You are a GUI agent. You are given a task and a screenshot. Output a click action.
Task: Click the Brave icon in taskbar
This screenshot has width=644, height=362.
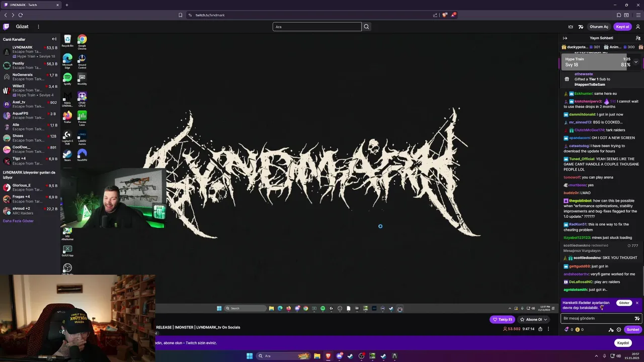[328, 356]
